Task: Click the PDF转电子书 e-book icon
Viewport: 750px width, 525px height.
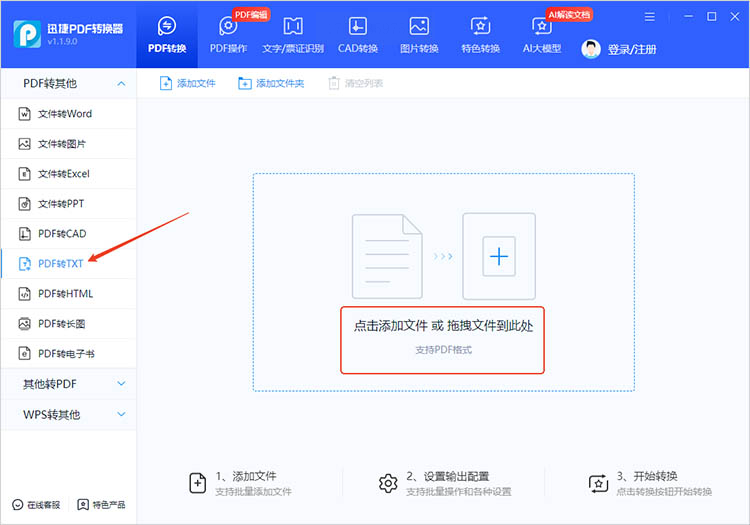Action: click(24, 354)
